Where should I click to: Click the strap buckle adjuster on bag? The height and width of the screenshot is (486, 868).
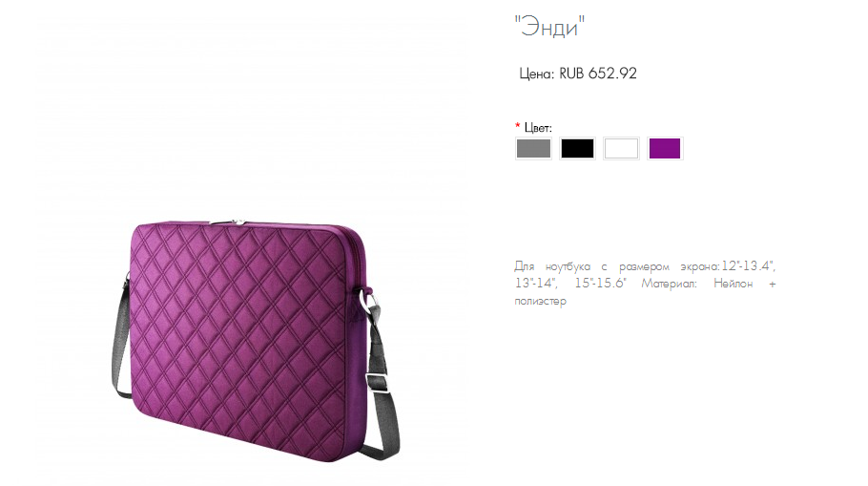(377, 382)
